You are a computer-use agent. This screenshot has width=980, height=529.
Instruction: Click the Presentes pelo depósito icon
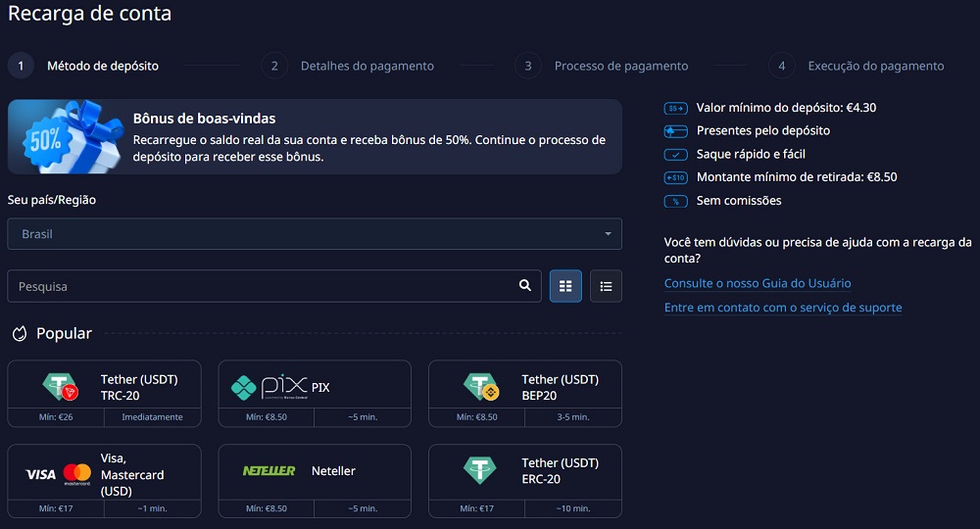tap(675, 131)
